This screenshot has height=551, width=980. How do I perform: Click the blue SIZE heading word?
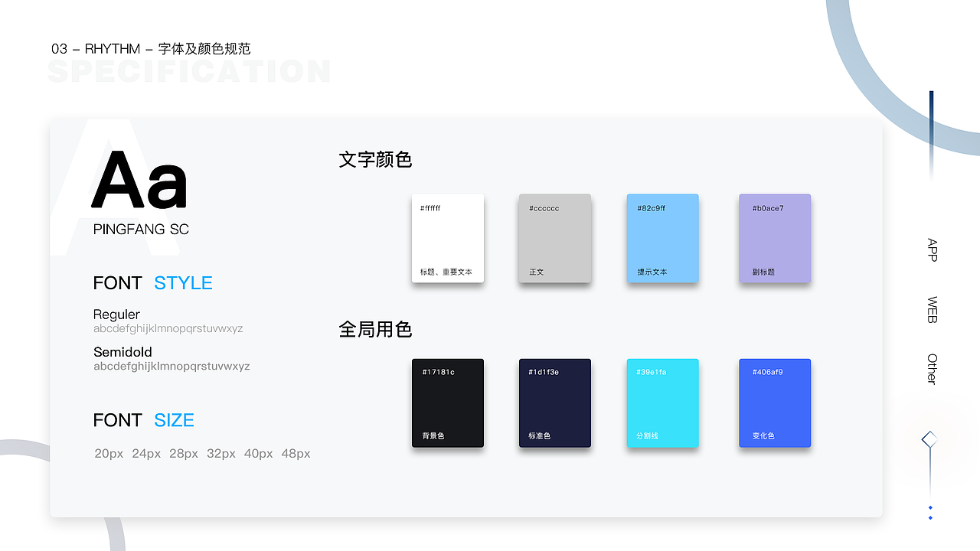coord(174,420)
